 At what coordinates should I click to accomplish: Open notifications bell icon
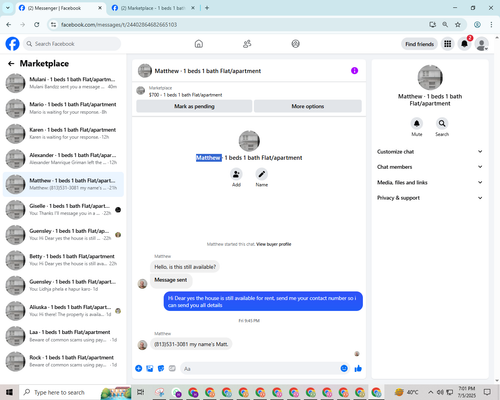pyautogui.click(x=464, y=44)
